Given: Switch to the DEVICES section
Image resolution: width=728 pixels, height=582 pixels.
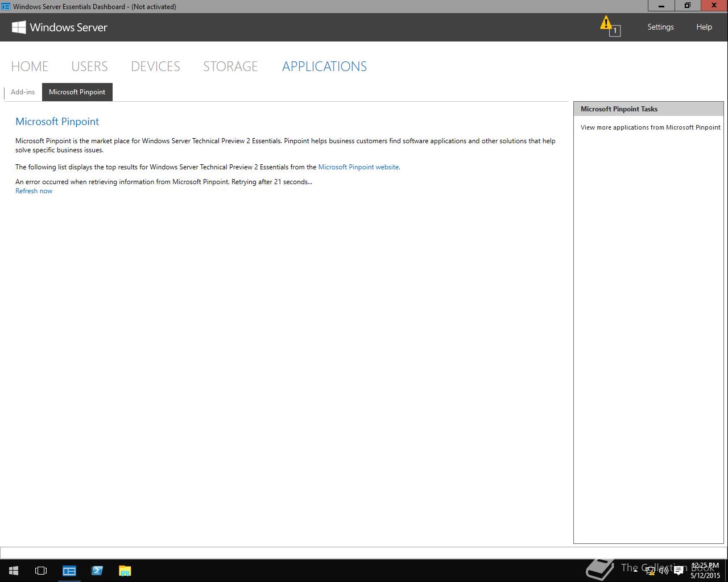Looking at the screenshot, I should (155, 66).
